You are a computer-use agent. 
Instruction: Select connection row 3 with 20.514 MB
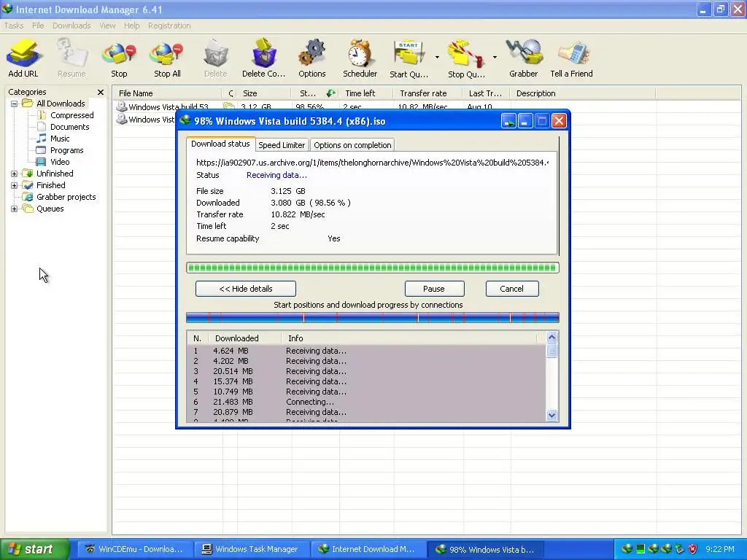coord(366,371)
